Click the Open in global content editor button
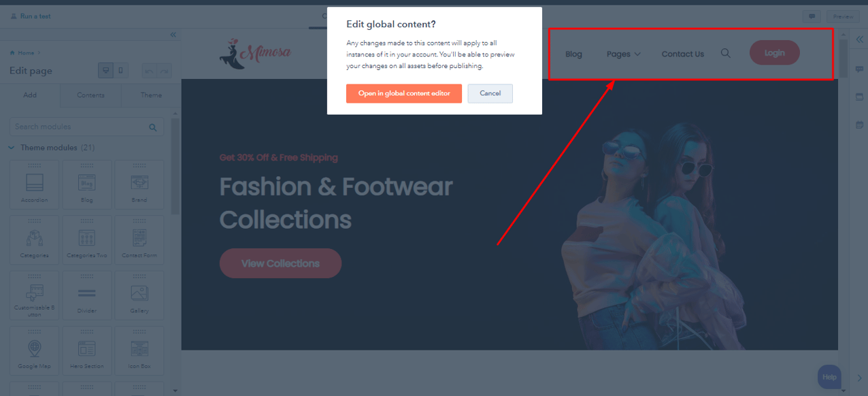This screenshot has height=396, width=868. [x=403, y=93]
